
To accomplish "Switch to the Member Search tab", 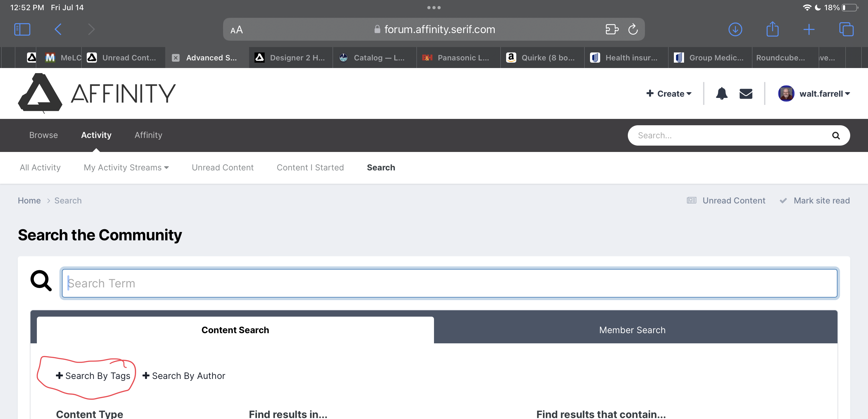I will tap(632, 330).
